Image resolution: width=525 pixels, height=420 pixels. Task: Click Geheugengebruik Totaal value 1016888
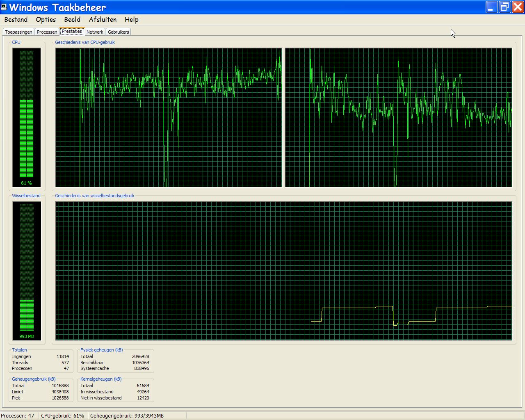[x=60, y=386]
